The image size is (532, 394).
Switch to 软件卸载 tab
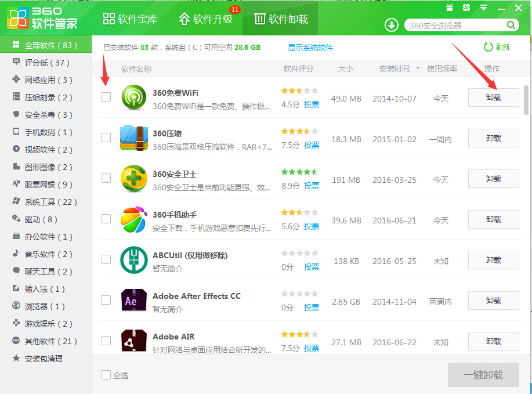click(x=281, y=19)
